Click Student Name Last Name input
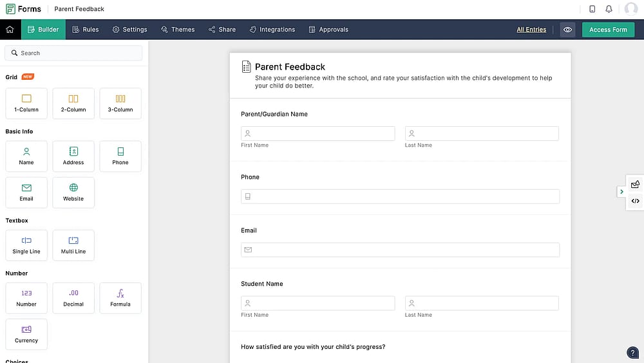Viewport: 644px width, 363px height. point(482,303)
